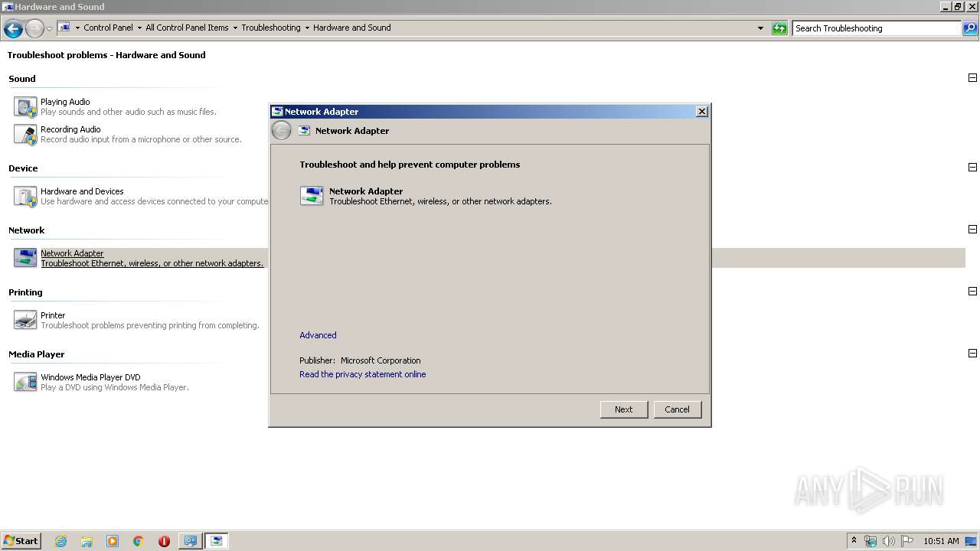Click the Control Panel breadcrumb
This screenshot has width=980, height=551.
pyautogui.click(x=108, y=28)
